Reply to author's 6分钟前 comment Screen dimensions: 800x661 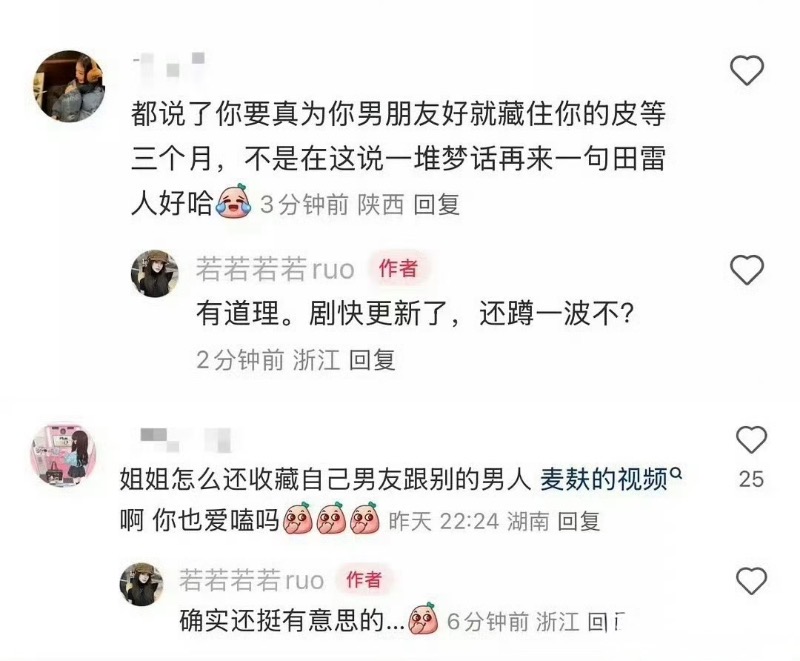click(x=606, y=621)
